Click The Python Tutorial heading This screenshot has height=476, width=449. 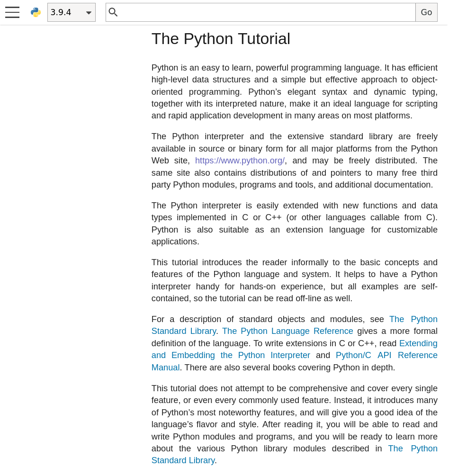(x=221, y=39)
